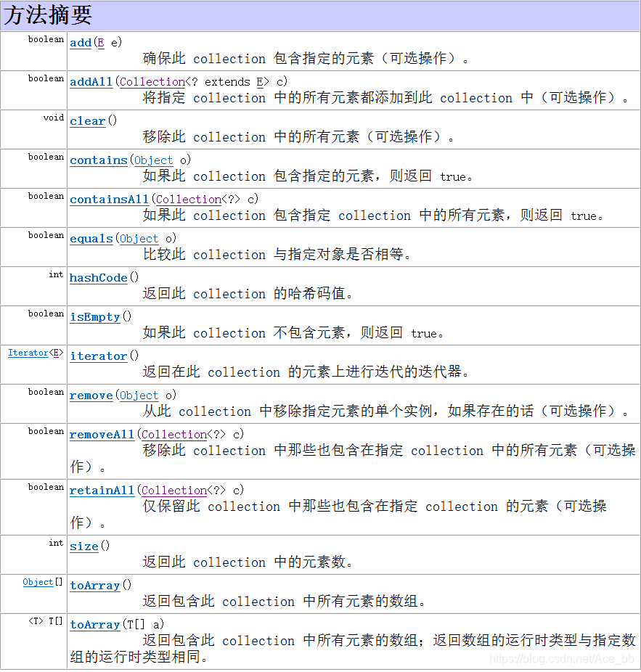Screen dimensions: 641x672
Task: Click the size method hyperlink
Action: [84, 546]
